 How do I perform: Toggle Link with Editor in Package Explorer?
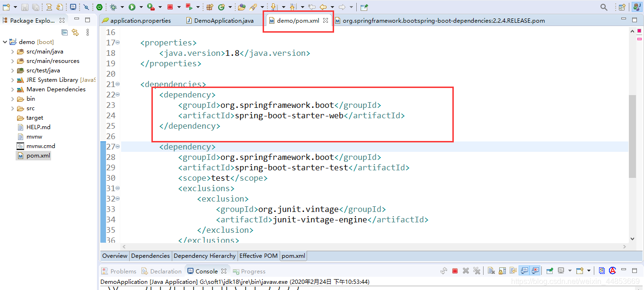point(75,32)
